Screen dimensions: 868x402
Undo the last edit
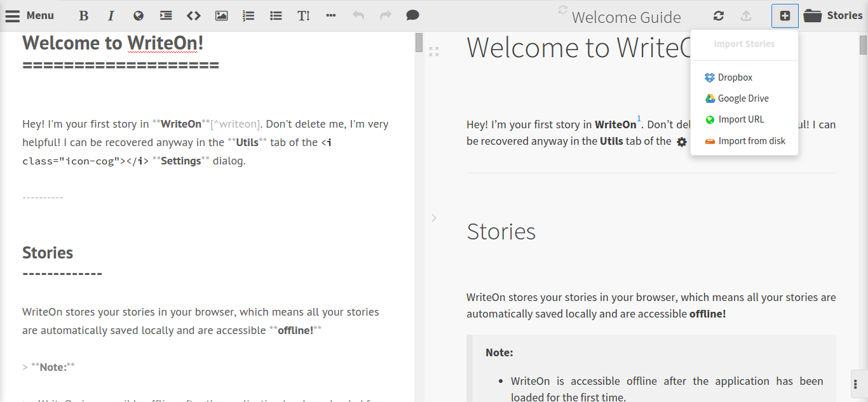[358, 16]
